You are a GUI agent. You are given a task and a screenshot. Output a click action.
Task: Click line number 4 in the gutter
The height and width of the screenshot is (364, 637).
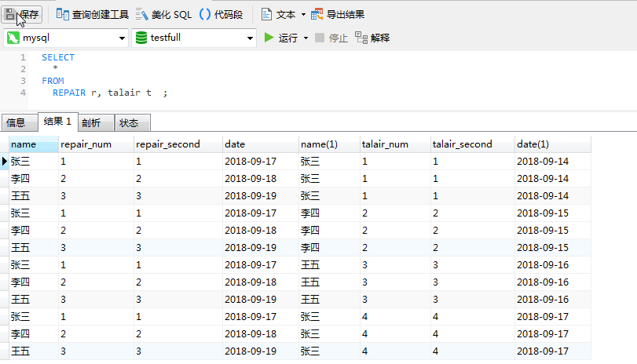pos(23,93)
